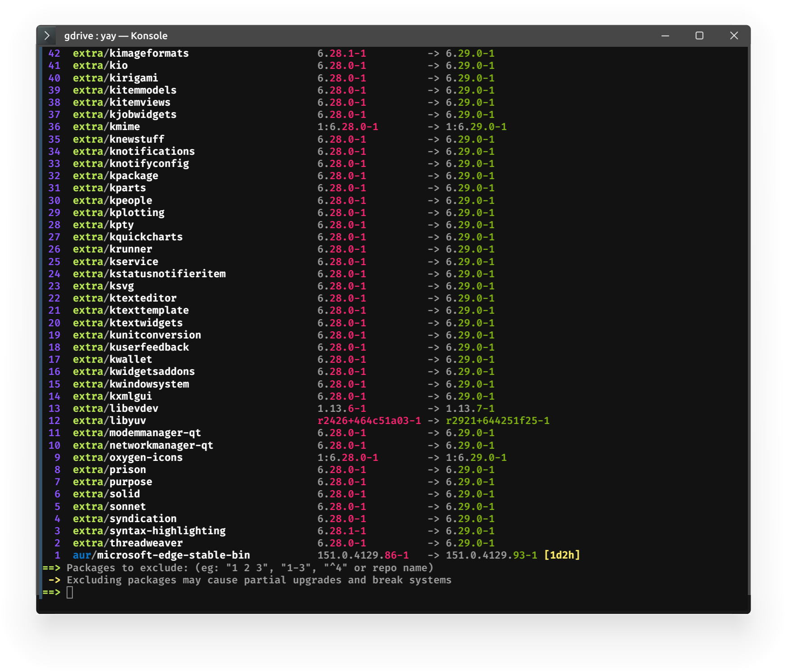This screenshot has height=672, width=787.
Task: Select the text 'extra/prison'
Action: [x=109, y=470]
